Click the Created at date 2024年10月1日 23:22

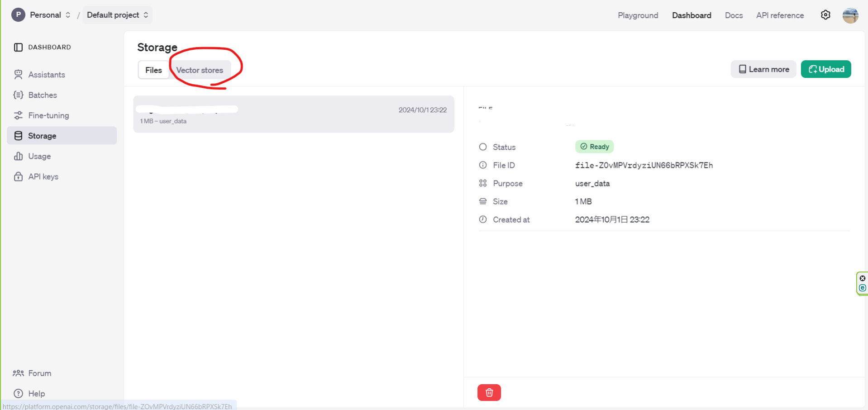[612, 219]
